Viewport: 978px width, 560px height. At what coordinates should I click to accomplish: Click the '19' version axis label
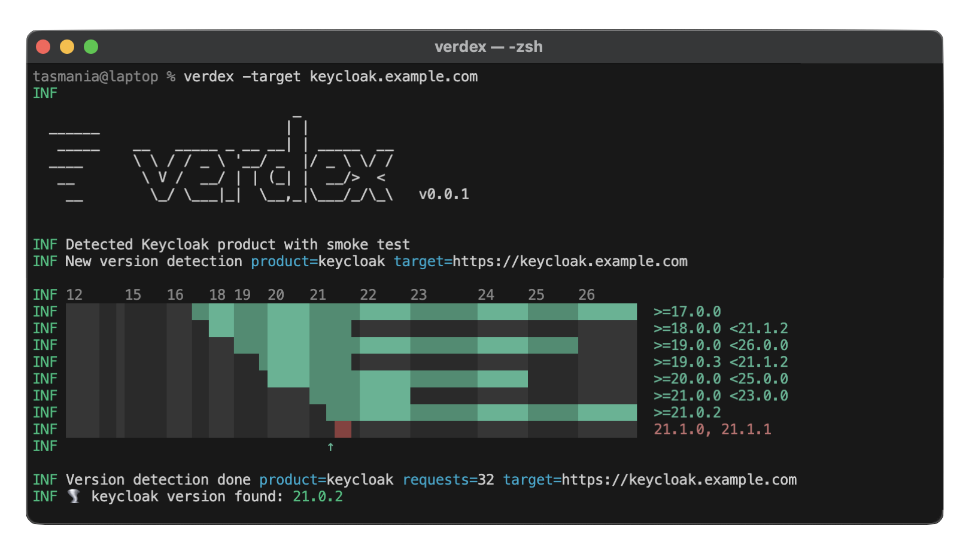242,295
